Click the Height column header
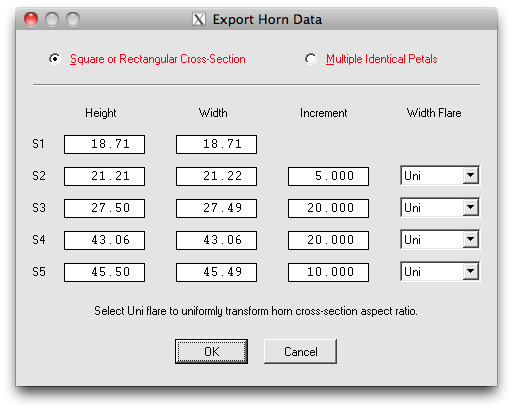This screenshot has width=513, height=410. (x=101, y=113)
